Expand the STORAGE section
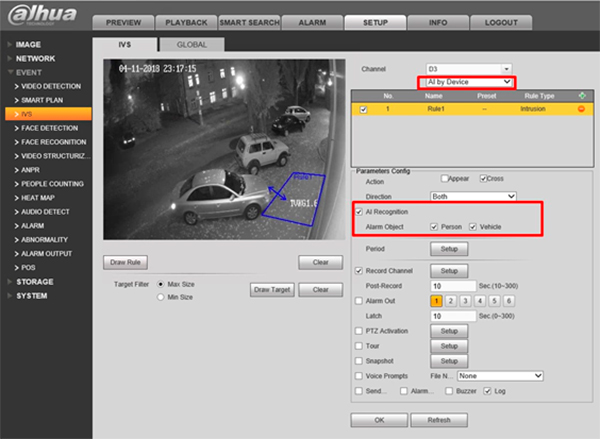Screen dimensions: 600x439 35,282
